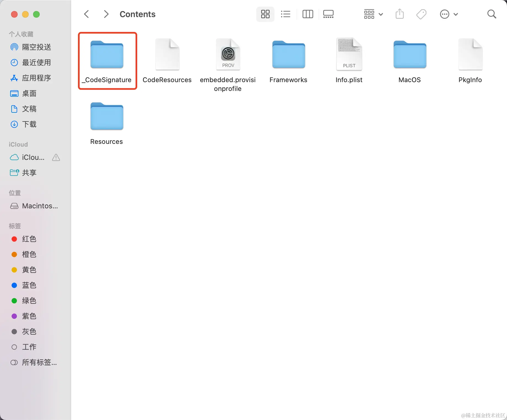
Task: Click the iCloud section header
Action: pos(18,144)
